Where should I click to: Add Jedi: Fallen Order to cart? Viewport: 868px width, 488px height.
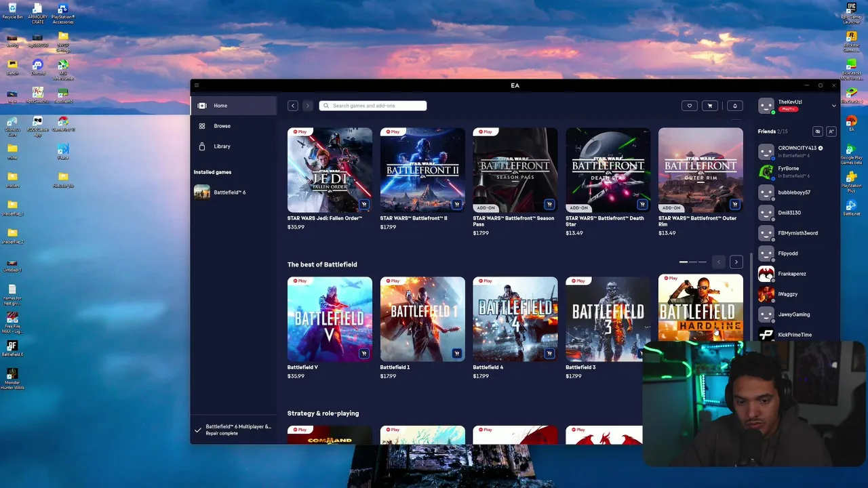click(x=364, y=204)
